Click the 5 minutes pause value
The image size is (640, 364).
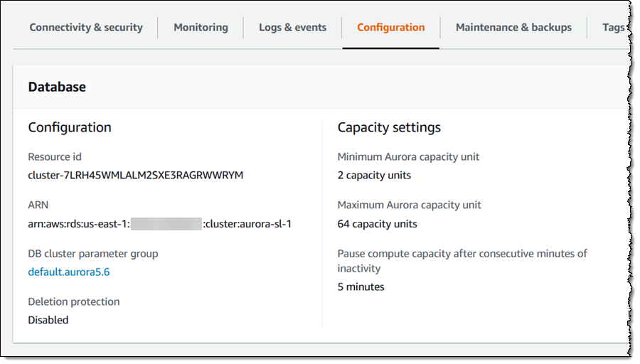point(361,287)
